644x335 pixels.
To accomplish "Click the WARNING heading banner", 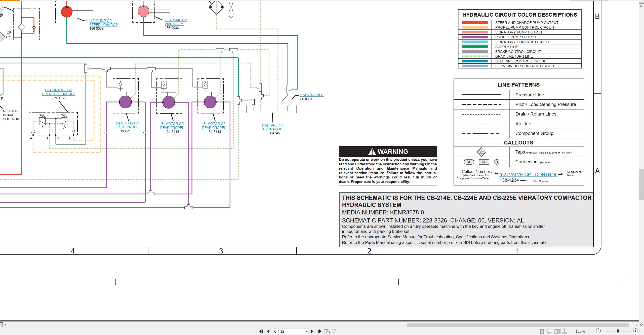I will click(x=388, y=152).
